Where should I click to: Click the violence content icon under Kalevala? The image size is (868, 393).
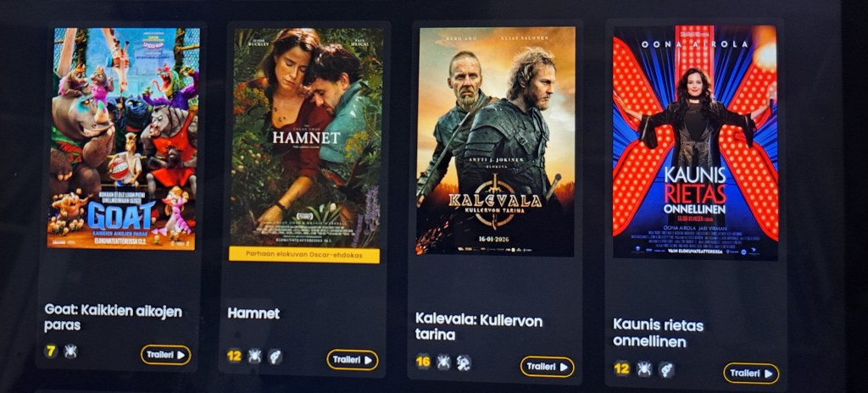point(464,363)
